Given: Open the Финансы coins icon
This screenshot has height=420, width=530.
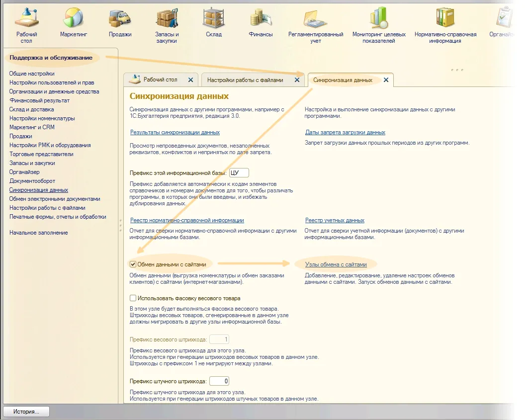Looking at the screenshot, I should [261, 18].
